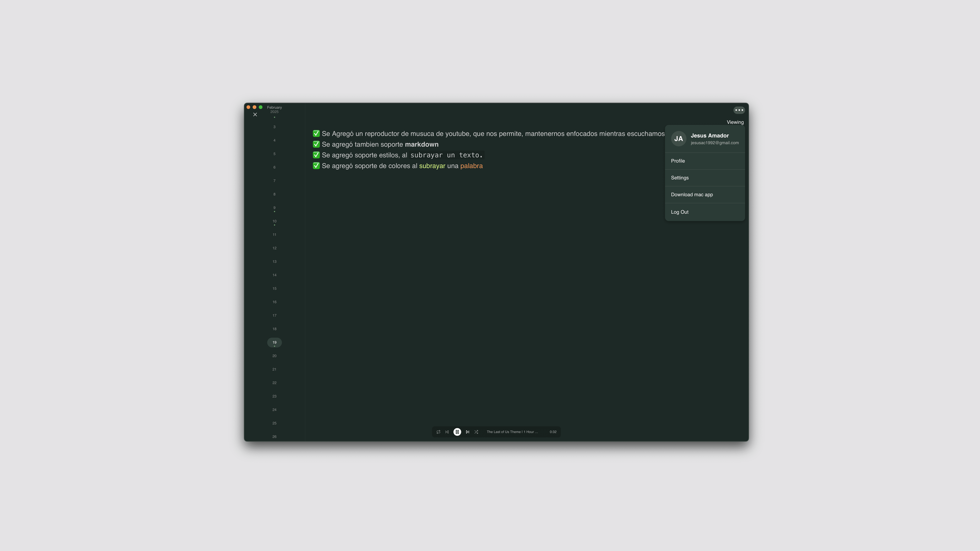Open Profile from the account menu
The height and width of the screenshot is (551, 980).
(x=678, y=161)
